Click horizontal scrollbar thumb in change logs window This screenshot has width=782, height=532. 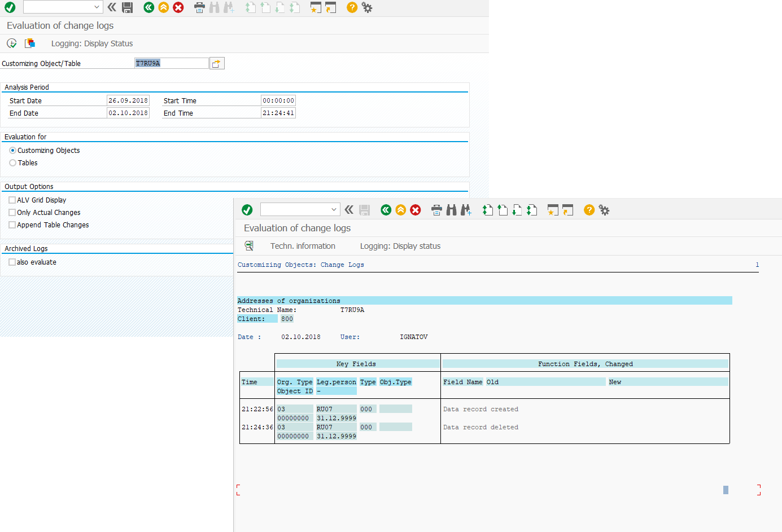tap(726, 490)
